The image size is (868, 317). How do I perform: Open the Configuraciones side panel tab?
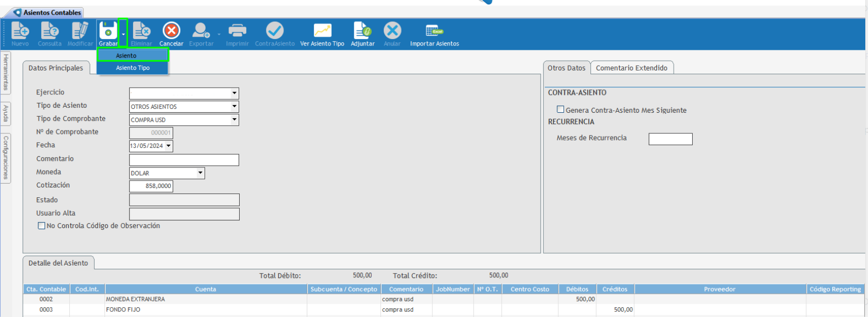(5, 158)
